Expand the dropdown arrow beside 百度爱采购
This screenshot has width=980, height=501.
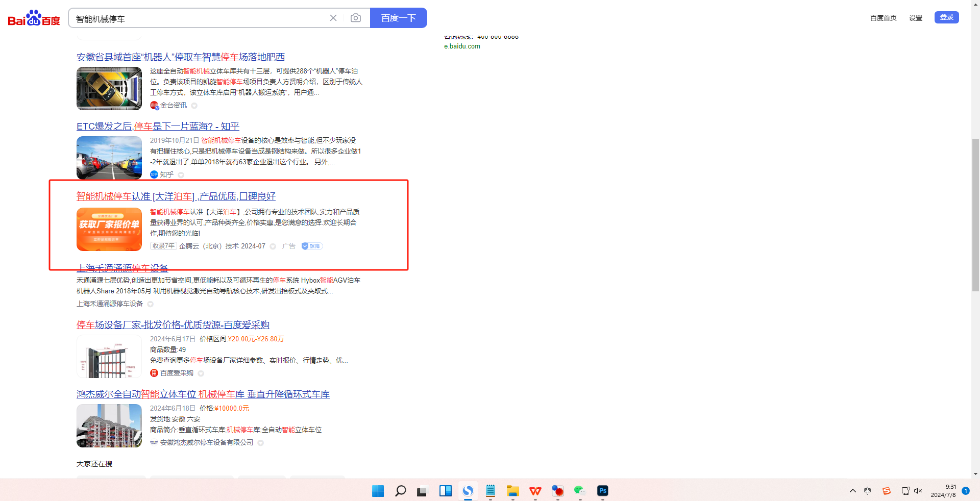click(201, 373)
